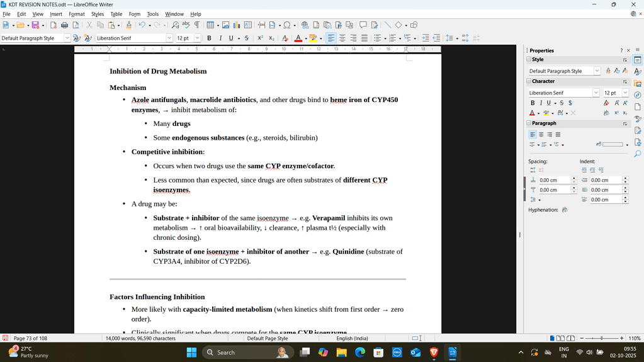Toggle Strikethrough in the toolbar
Viewport: 644px width, 362px height.
tap(246, 38)
